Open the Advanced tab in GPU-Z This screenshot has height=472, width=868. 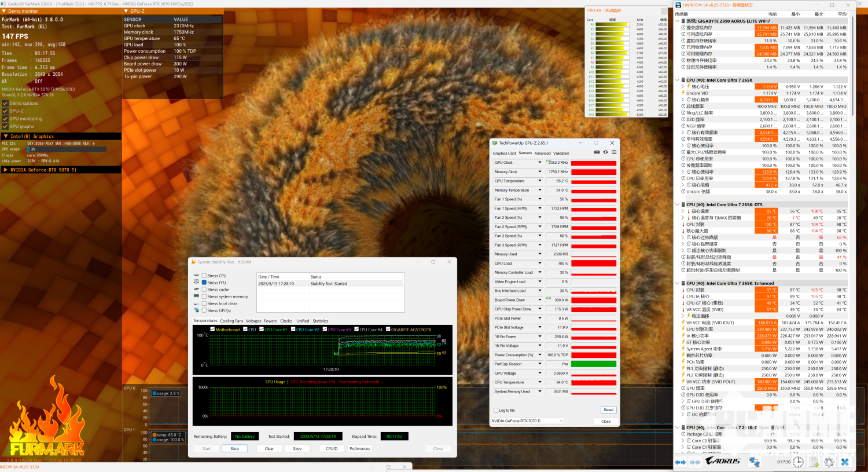(x=542, y=153)
